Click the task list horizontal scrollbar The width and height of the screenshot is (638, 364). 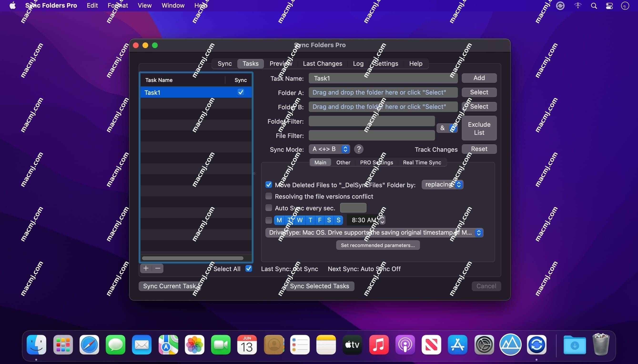click(192, 258)
